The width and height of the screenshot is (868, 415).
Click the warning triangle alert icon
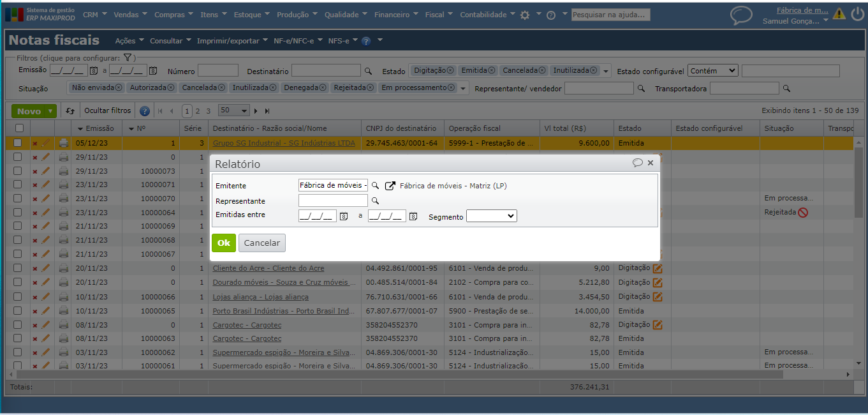pos(839,13)
